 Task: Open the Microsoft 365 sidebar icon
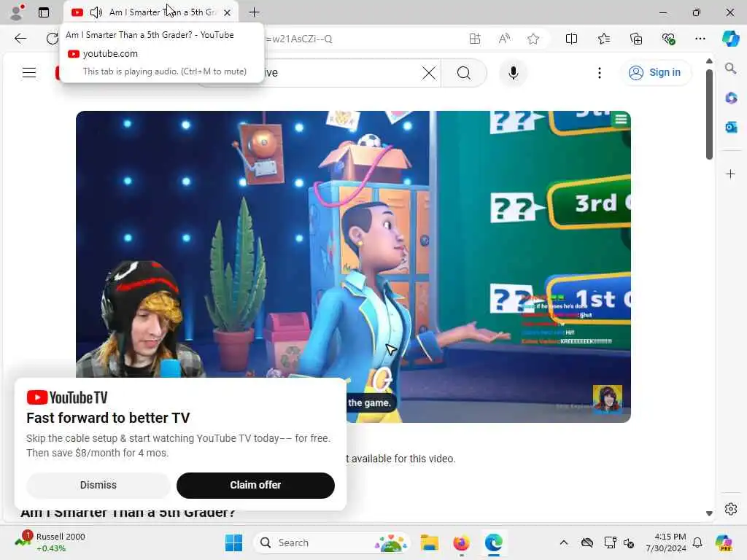(x=731, y=98)
